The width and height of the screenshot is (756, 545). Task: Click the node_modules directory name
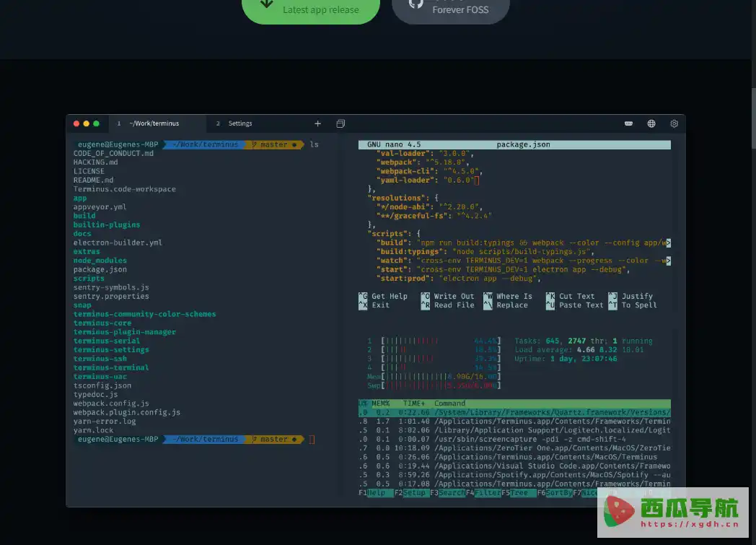(x=100, y=261)
